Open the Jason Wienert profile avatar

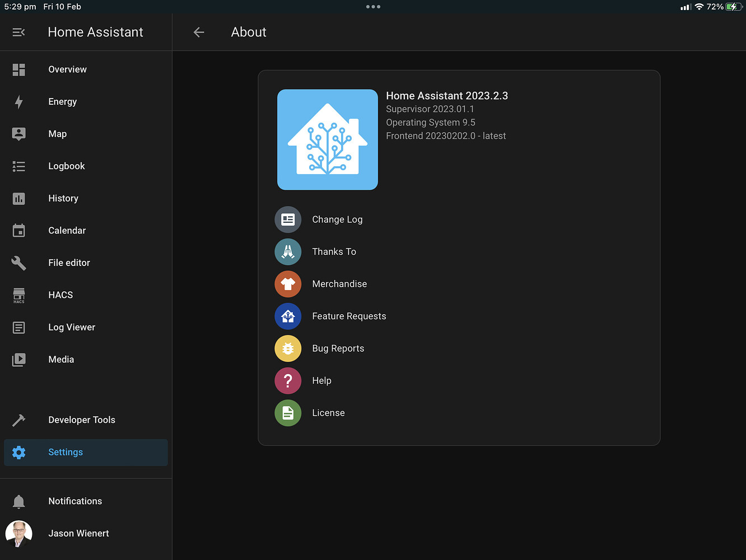click(18, 533)
